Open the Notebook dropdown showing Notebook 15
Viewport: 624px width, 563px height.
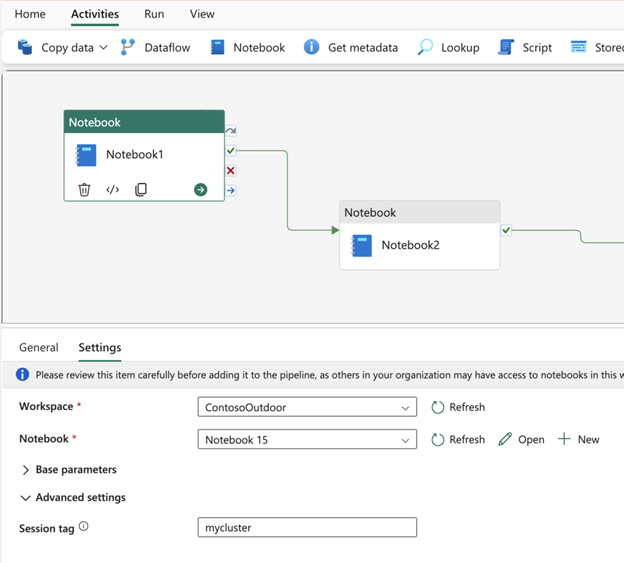coord(307,440)
